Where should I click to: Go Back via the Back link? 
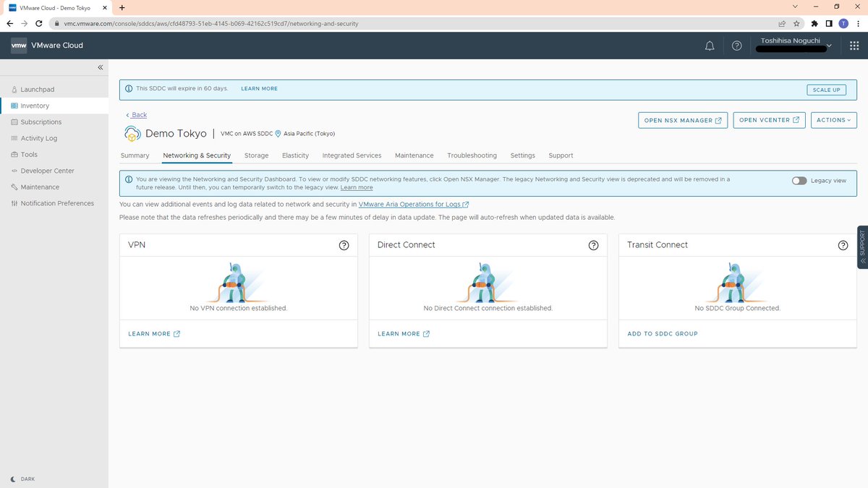point(136,115)
